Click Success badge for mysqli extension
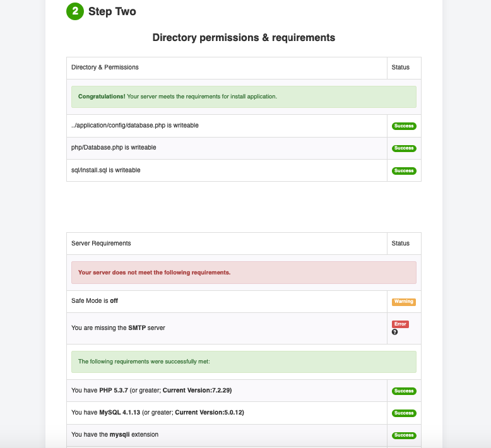 coord(404,435)
